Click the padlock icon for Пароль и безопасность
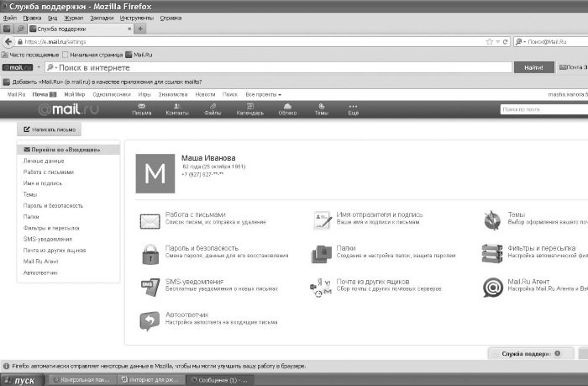Screen dimensions: 588x386 pyautogui.click(x=150, y=254)
